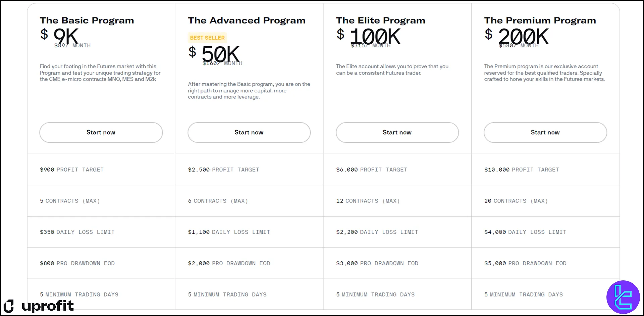
Task: Select The Basic Program heading
Action: [87, 20]
